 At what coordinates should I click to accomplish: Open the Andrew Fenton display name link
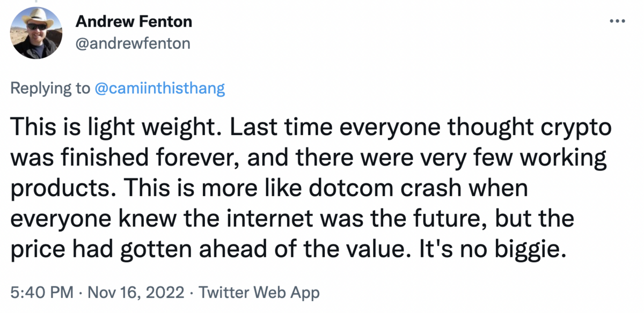(x=134, y=23)
